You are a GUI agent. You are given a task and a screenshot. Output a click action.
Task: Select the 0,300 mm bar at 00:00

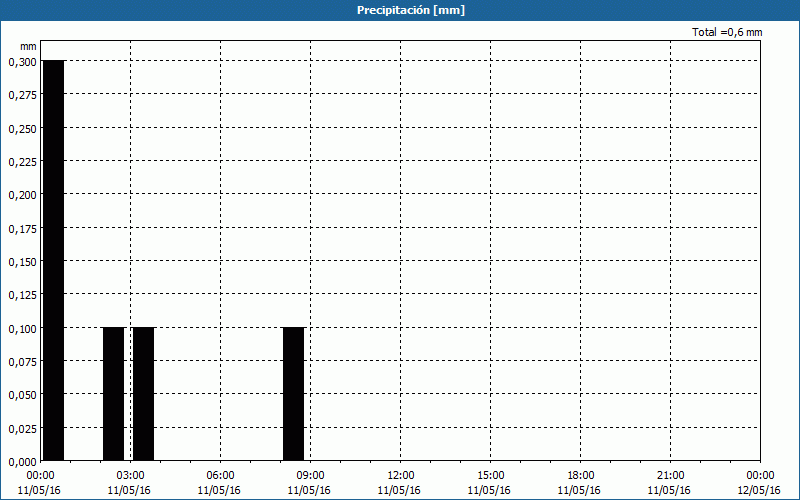[54, 261]
